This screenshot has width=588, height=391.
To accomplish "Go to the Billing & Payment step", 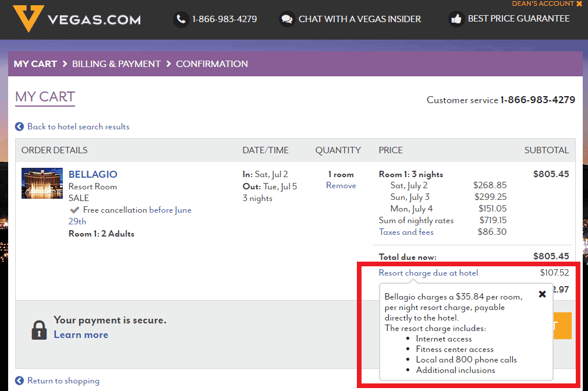I will pos(116,64).
